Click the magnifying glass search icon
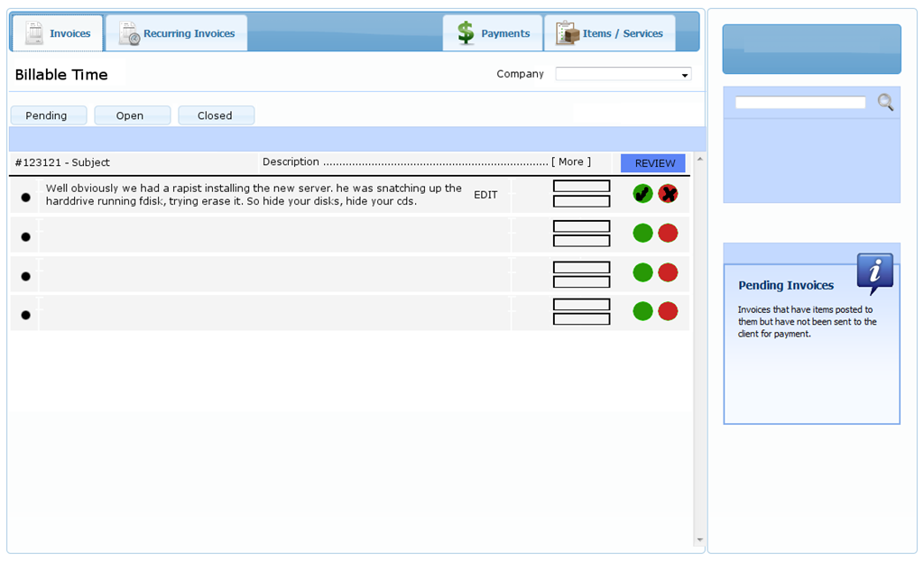 pyautogui.click(x=885, y=103)
